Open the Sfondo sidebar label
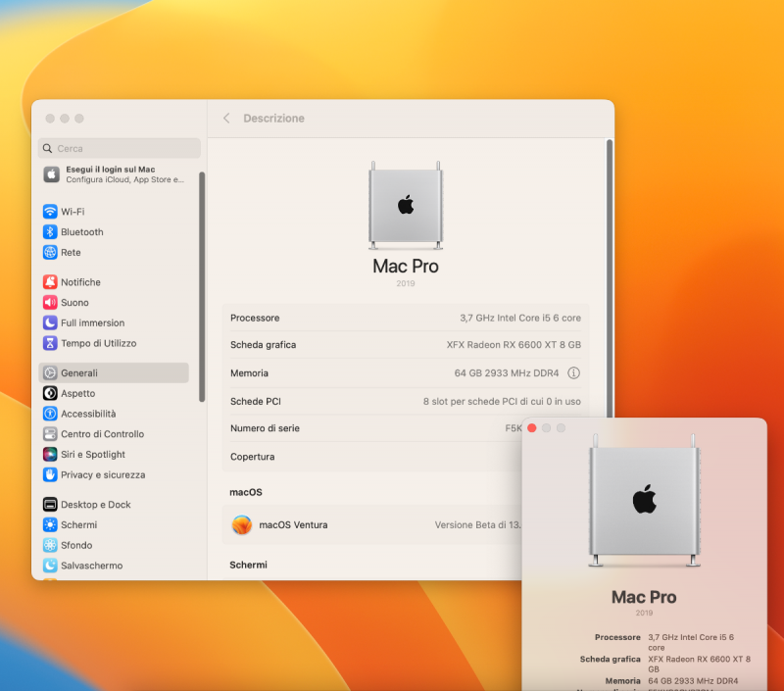 76,545
